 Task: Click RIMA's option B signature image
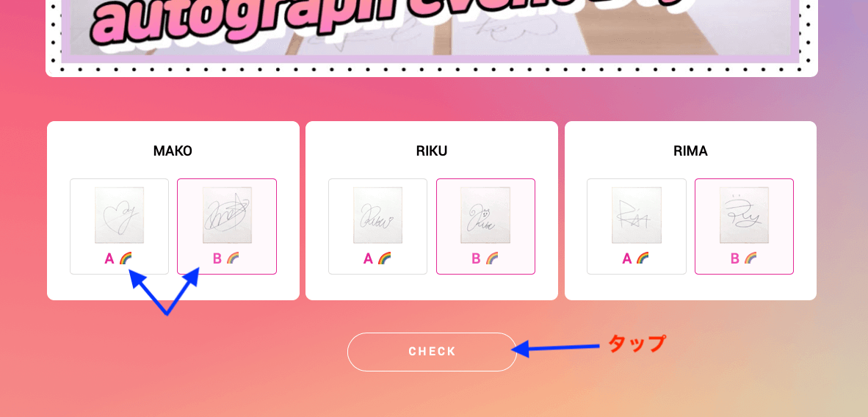[x=744, y=215]
